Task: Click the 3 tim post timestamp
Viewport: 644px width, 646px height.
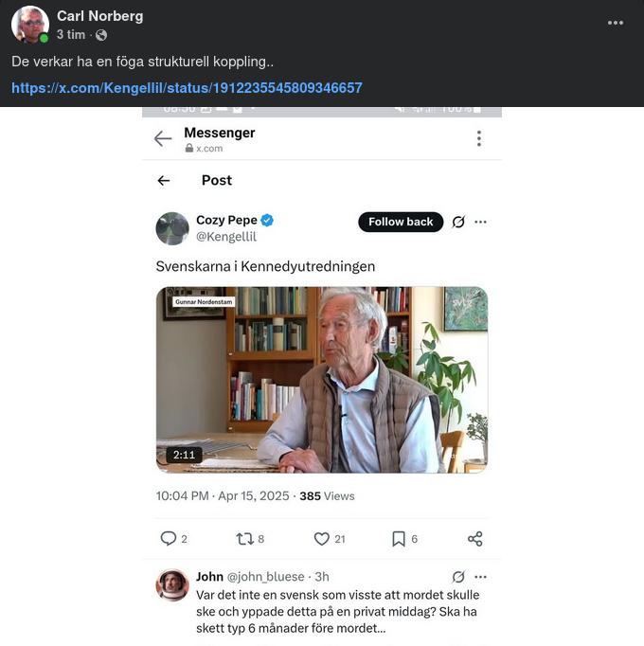Action: [x=71, y=35]
